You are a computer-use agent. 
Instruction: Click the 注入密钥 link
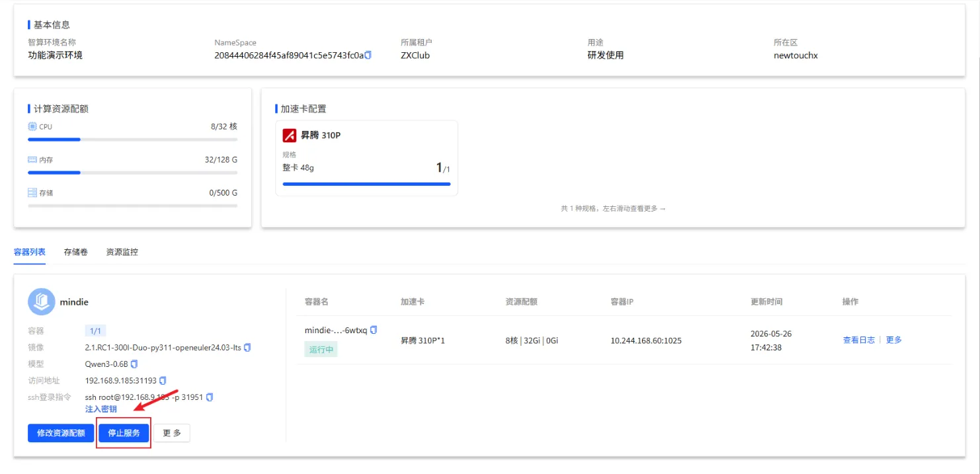[x=101, y=409]
